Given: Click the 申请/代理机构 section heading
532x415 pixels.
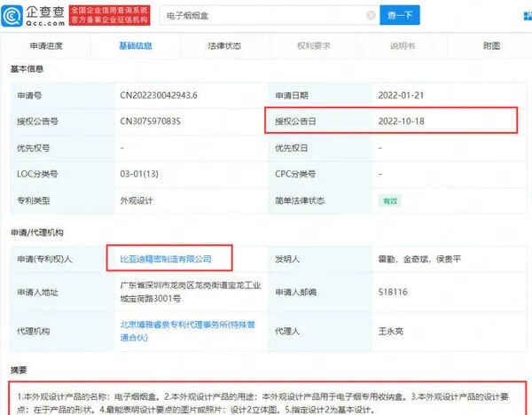Looking at the screenshot, I should click(37, 232).
